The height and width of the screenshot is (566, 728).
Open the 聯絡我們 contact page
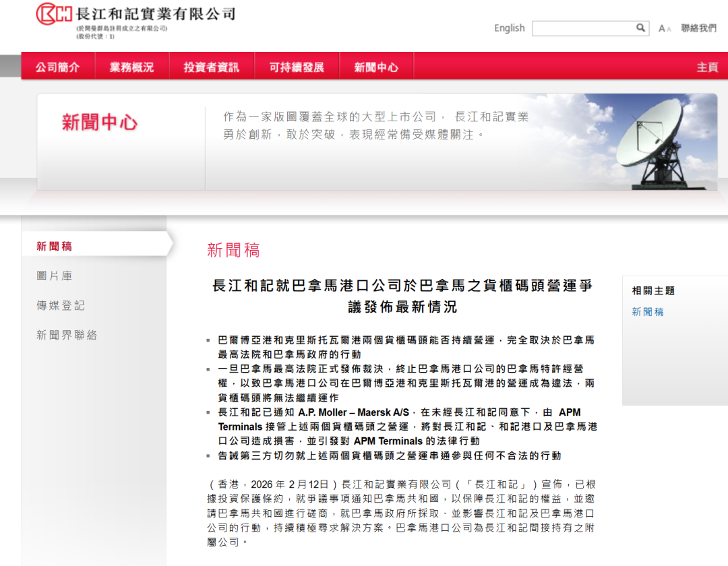tap(699, 28)
